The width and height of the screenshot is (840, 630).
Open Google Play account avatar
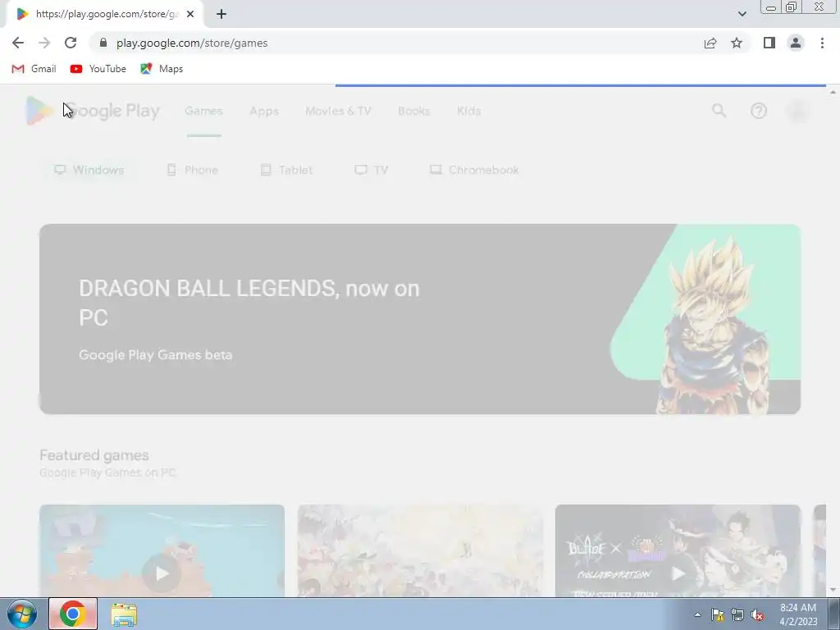[x=798, y=111]
